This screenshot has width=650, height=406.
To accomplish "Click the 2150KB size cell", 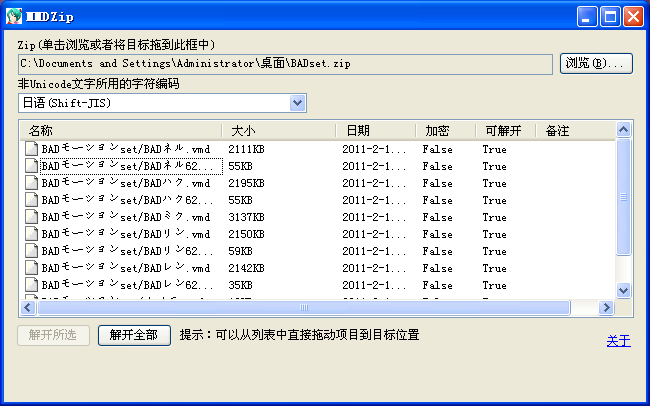I will coord(246,234).
